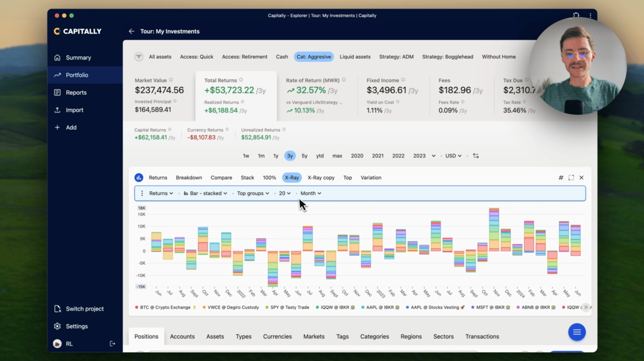This screenshot has width=644, height=361.
Task: Switch to the Breakdown chart tab
Action: pos(189,178)
